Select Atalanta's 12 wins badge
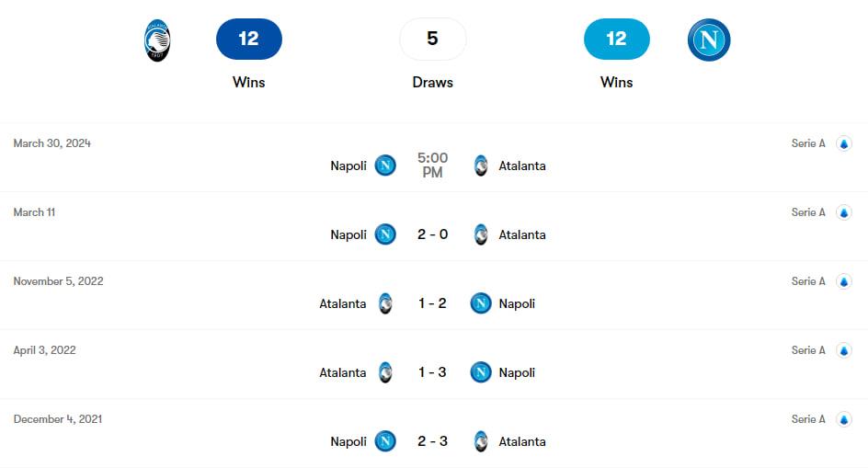868x468 pixels. tap(248, 39)
